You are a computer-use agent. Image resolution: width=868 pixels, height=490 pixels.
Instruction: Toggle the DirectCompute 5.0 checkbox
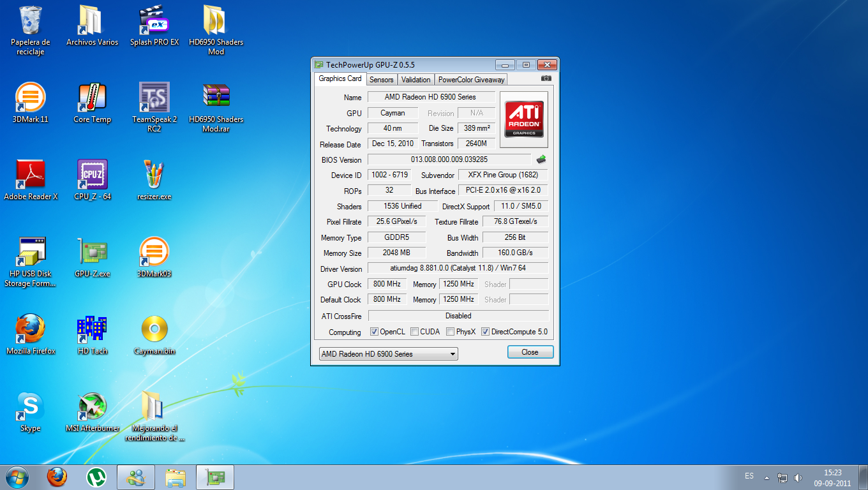[485, 332]
